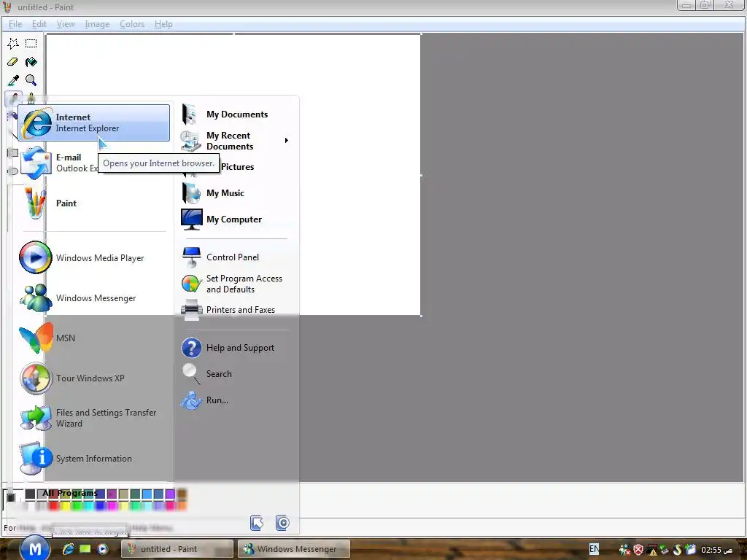Click the Show Desktop Quick Launch icon
This screenshot has width=747, height=560.
pyautogui.click(x=85, y=549)
